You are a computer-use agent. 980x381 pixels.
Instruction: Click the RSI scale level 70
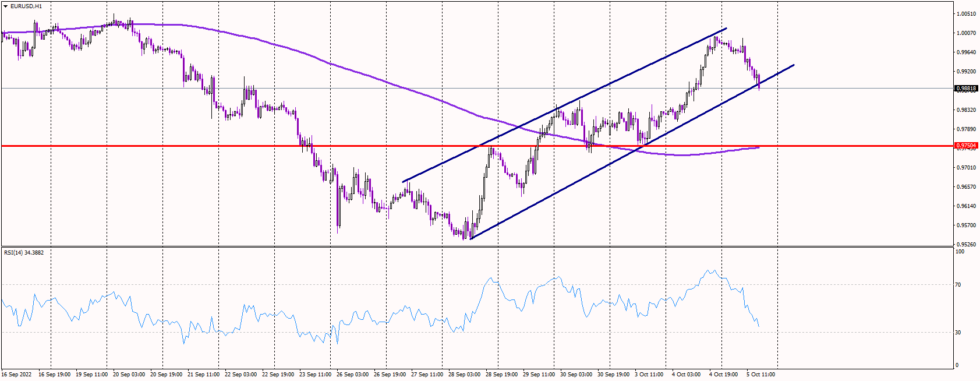click(958, 285)
